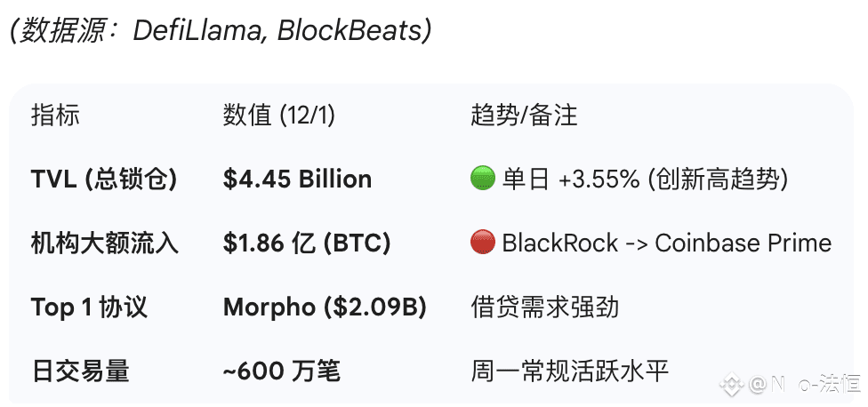The width and height of the screenshot is (868, 407).
Task: Click the 周一常规活跃水平 note
Action: click(569, 371)
